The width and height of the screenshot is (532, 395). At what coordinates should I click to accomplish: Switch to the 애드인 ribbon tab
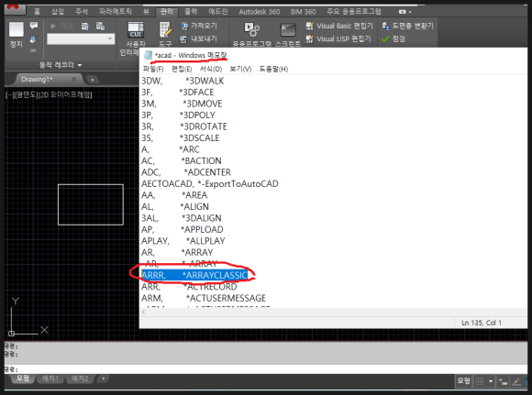217,12
